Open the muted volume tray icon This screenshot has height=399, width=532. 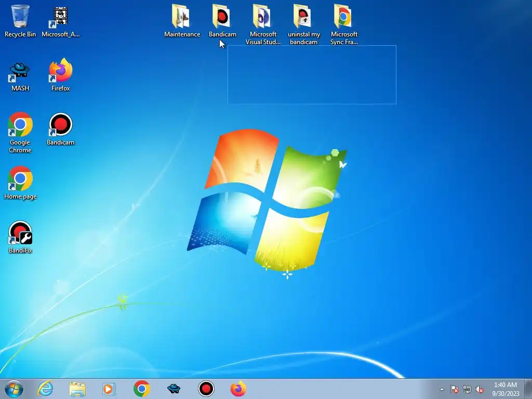(x=480, y=389)
